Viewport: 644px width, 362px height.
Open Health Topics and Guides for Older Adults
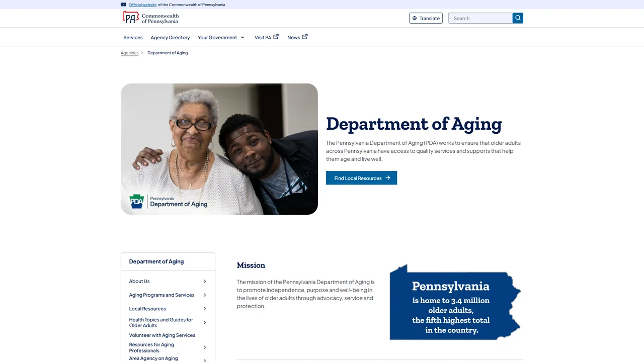pyautogui.click(x=161, y=322)
